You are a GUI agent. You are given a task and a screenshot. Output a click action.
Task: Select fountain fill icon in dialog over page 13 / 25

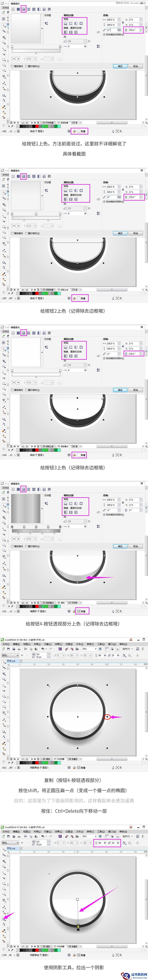click(23, 9)
